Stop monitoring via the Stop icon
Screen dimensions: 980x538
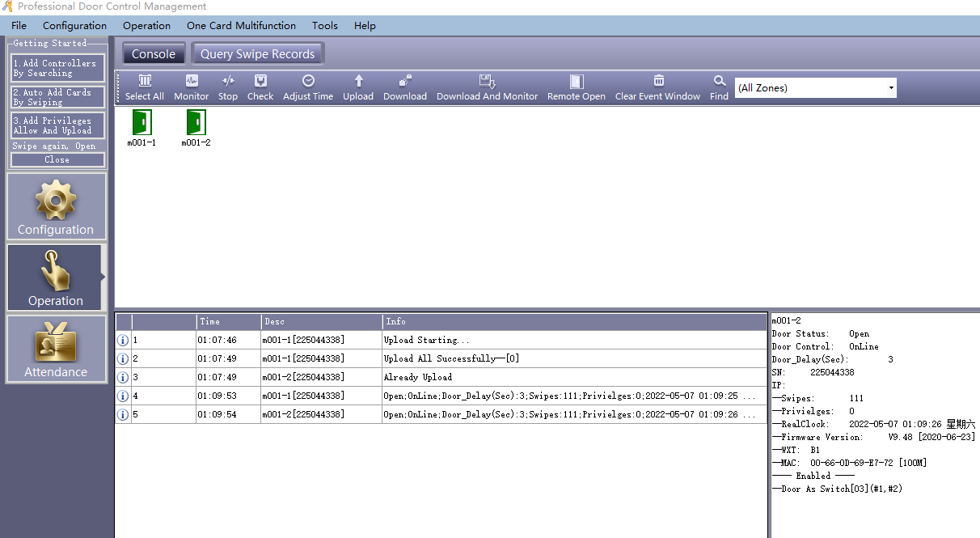pos(228,87)
